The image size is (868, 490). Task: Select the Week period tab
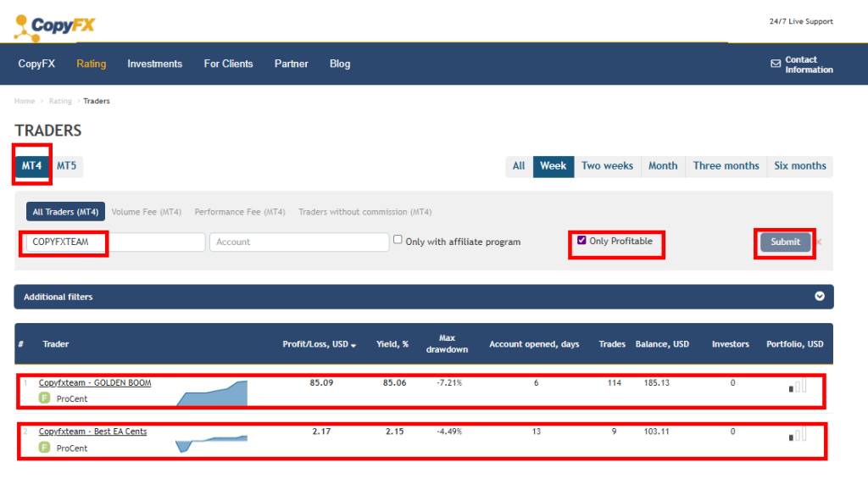(553, 166)
